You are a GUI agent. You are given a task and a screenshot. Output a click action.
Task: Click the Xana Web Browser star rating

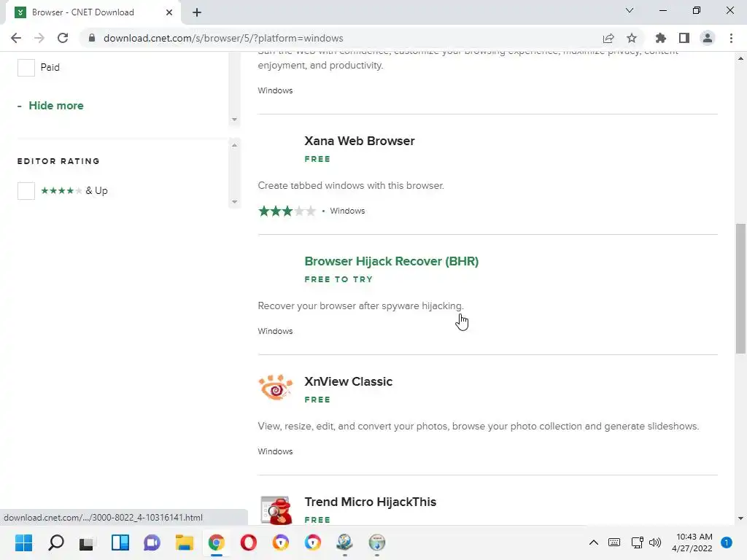287,211
